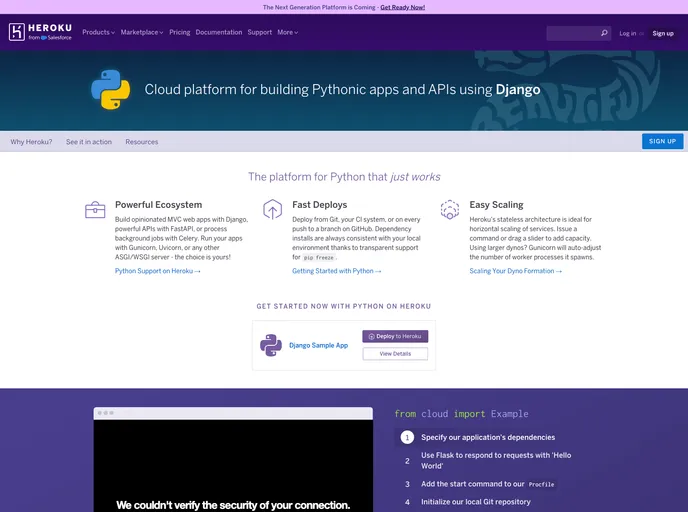
Task: Click the Powerful Ecosystem heading
Action: tap(158, 205)
